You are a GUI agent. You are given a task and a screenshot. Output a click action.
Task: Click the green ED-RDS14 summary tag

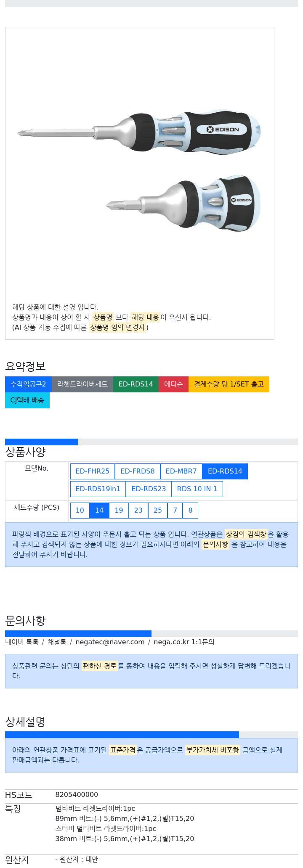coord(136,384)
